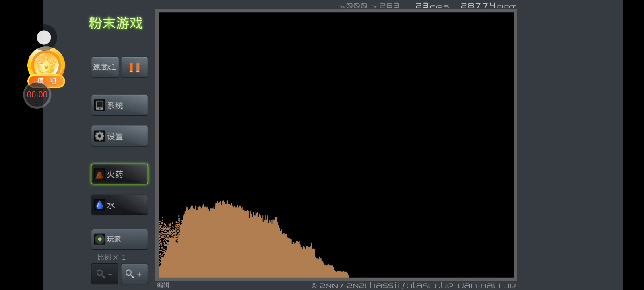The width and height of the screenshot is (644, 290).
Task: Click the red 00:00 recording timer
Action: coord(37,95)
